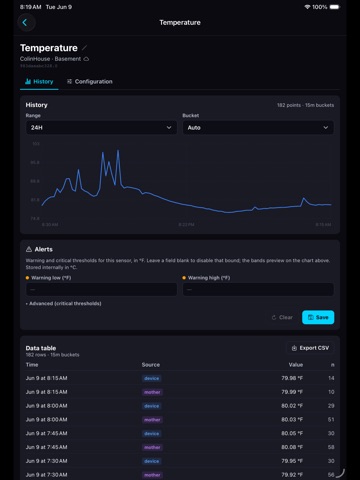
Task: Tap the 80.05 °F value cell
Action: tap(292, 433)
